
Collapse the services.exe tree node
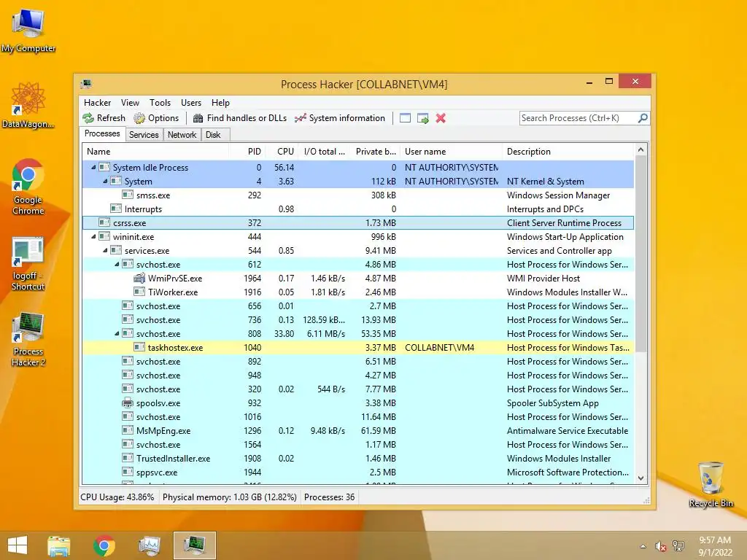click(x=105, y=250)
